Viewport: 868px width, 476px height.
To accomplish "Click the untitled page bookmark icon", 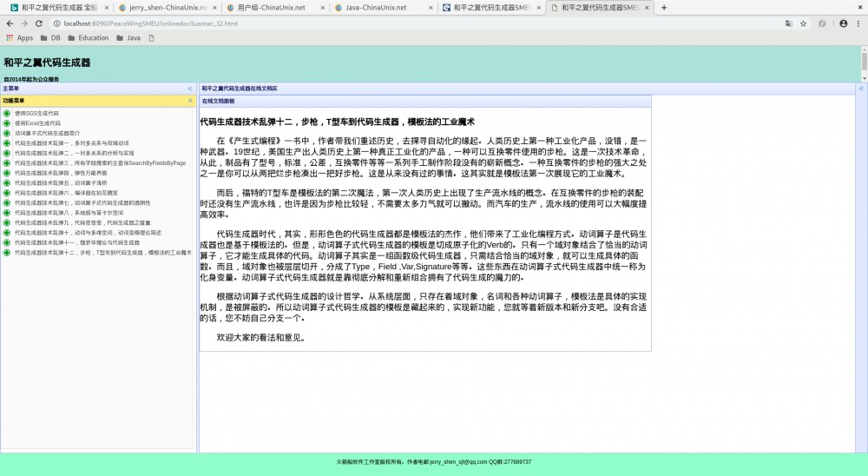I will pos(151,37).
